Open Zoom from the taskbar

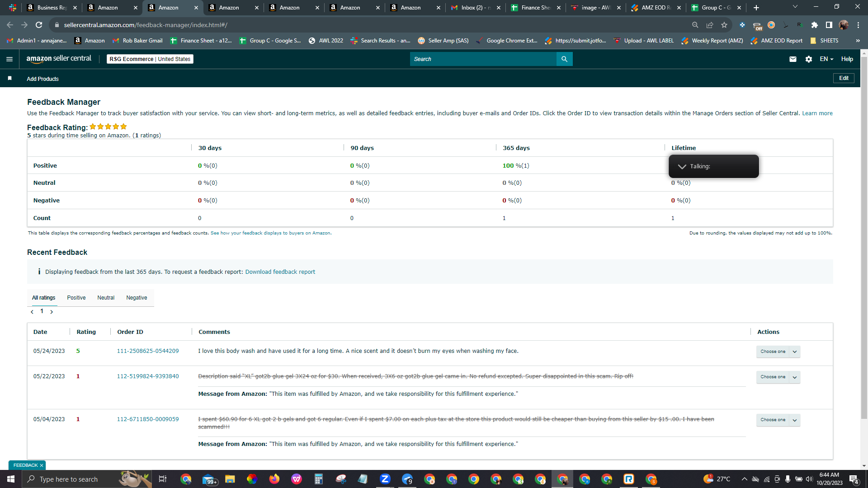tap(385, 479)
